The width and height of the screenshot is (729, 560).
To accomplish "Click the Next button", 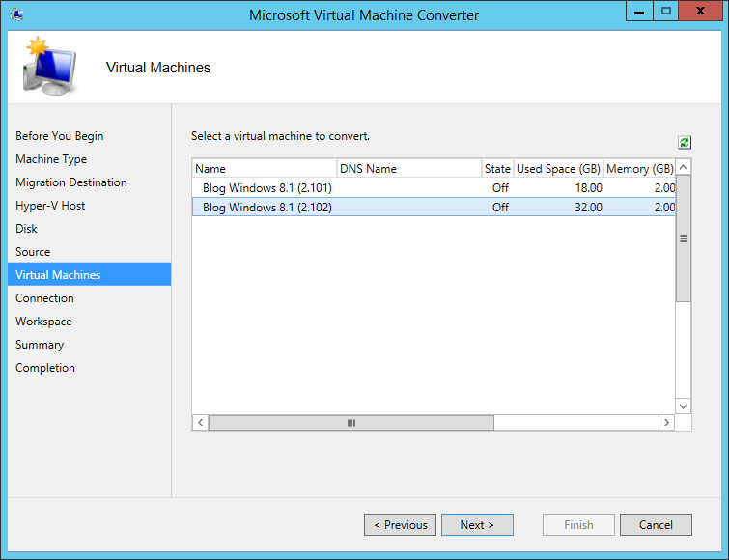I will point(477,524).
